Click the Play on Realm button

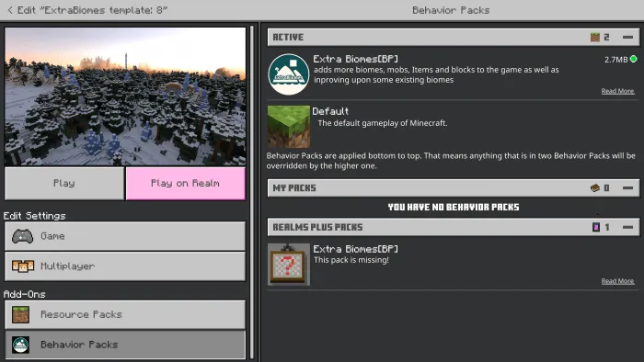point(185,183)
